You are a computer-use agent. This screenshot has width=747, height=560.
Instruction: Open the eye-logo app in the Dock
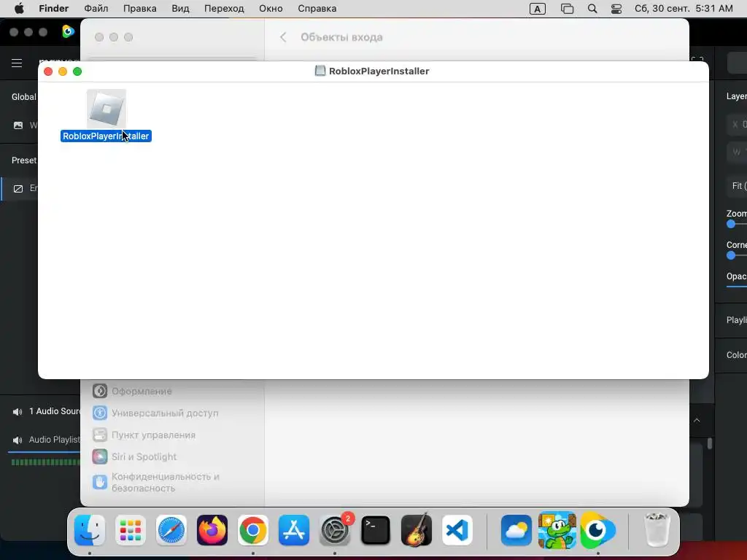point(598,530)
